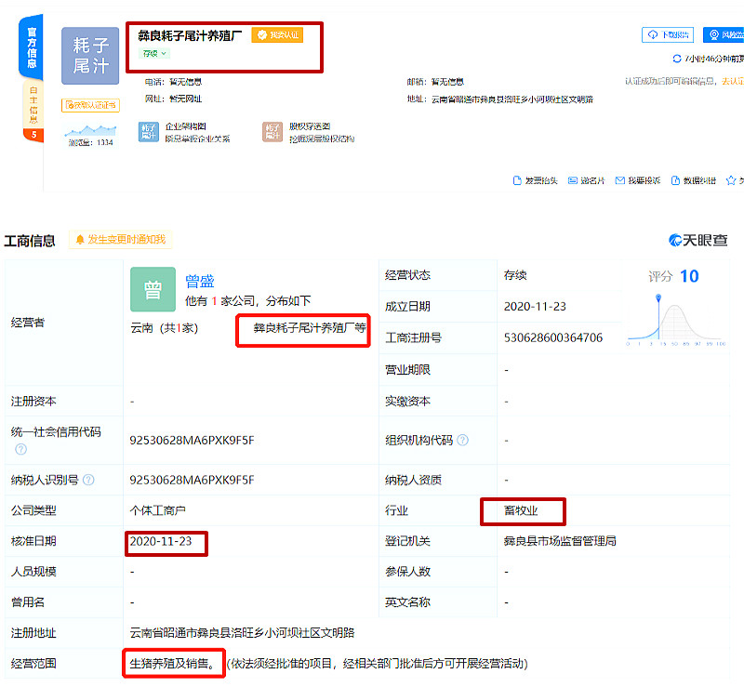
Task: Click the 发票抬头 document icon
Action: [x=517, y=180]
